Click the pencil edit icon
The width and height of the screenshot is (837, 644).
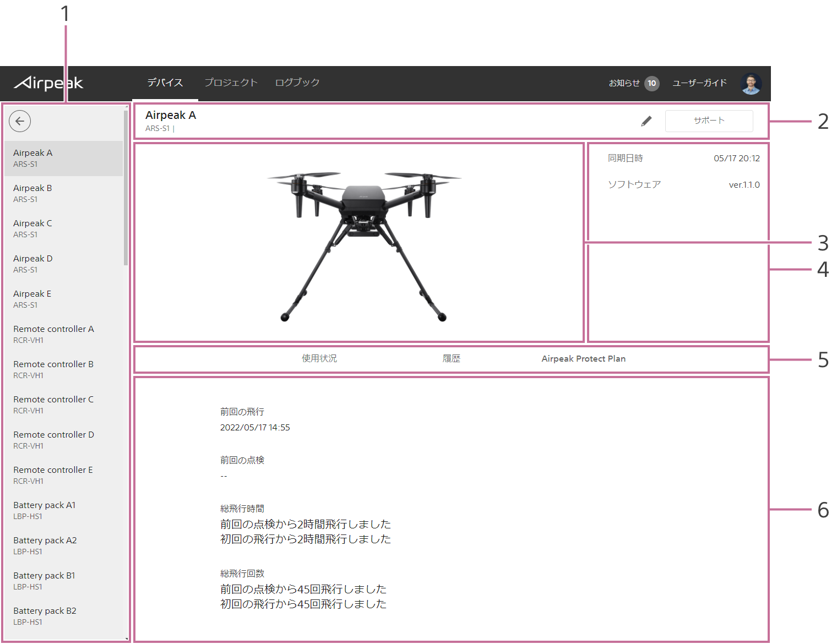(646, 121)
